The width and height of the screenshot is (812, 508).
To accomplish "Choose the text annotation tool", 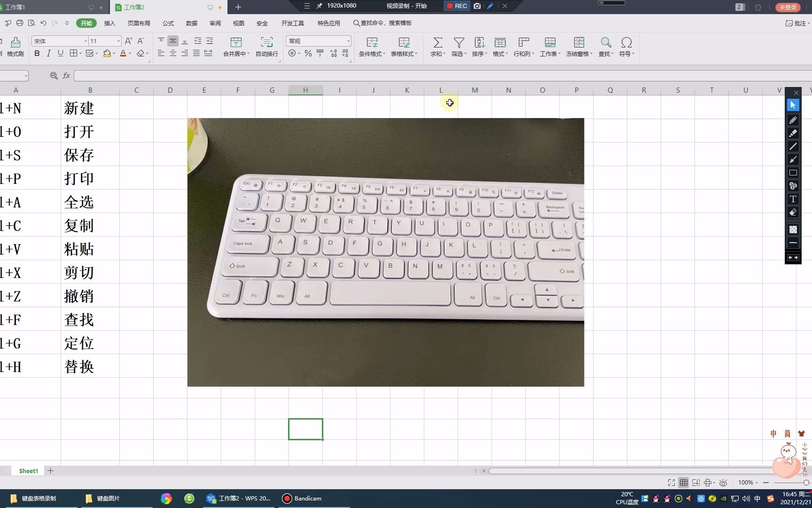I will [x=793, y=199].
